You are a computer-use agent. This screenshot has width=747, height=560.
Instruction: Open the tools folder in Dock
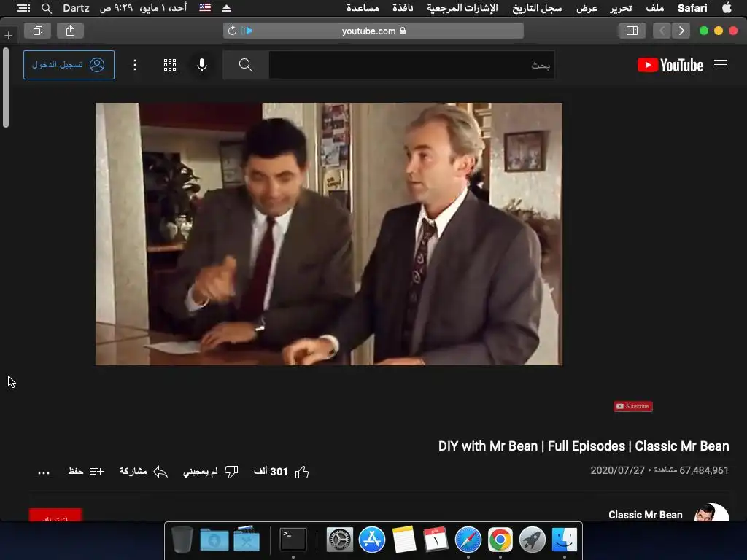tap(247, 539)
